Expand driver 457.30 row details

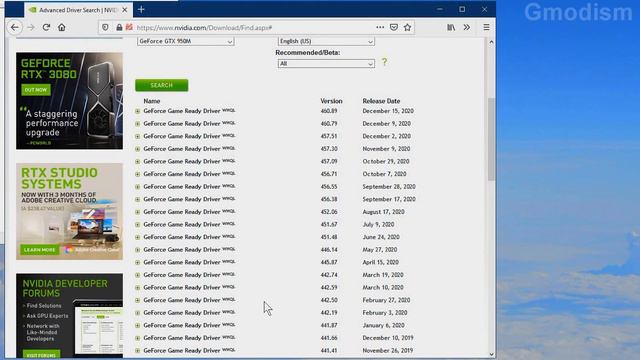[x=138, y=149]
